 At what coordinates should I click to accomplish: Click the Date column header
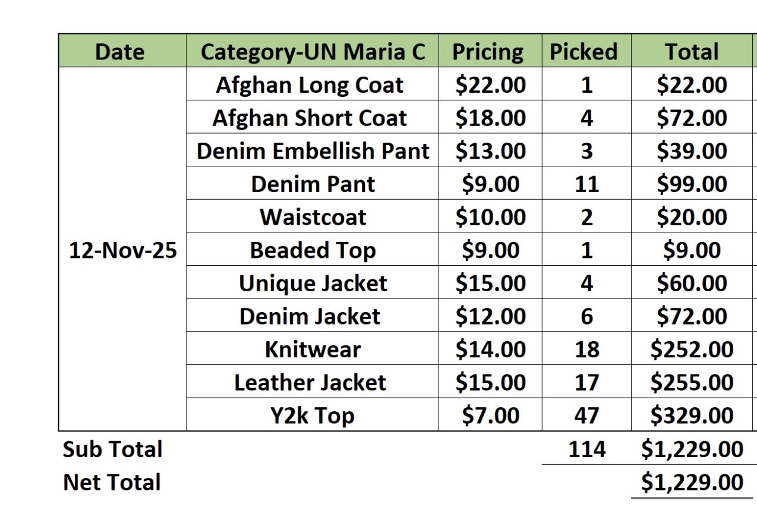(119, 52)
